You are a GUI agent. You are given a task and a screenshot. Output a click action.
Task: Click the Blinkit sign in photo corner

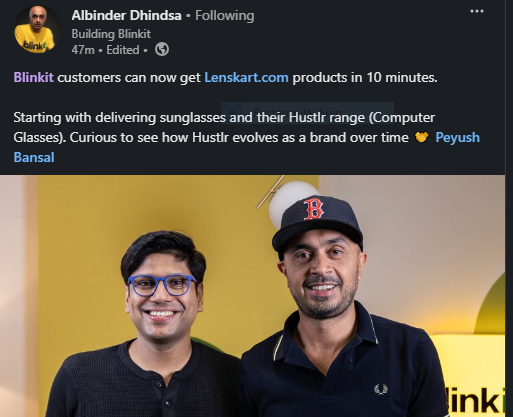tap(475, 400)
